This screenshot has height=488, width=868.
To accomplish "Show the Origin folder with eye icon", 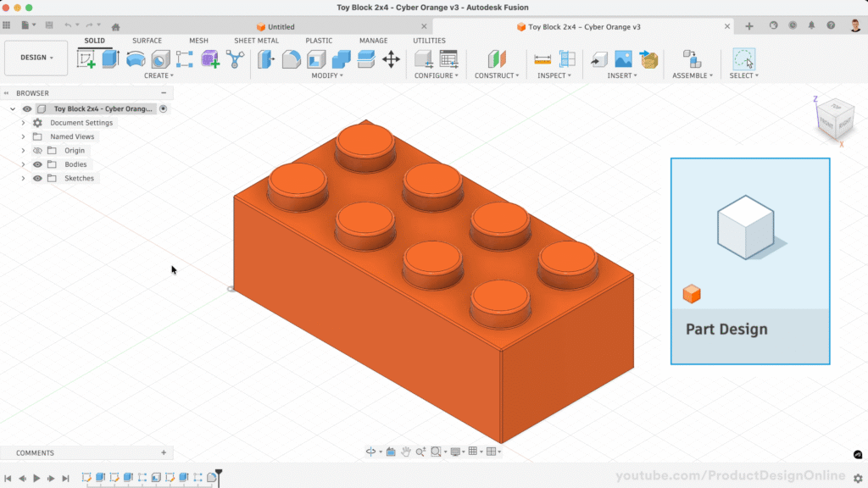I will [x=37, y=151].
